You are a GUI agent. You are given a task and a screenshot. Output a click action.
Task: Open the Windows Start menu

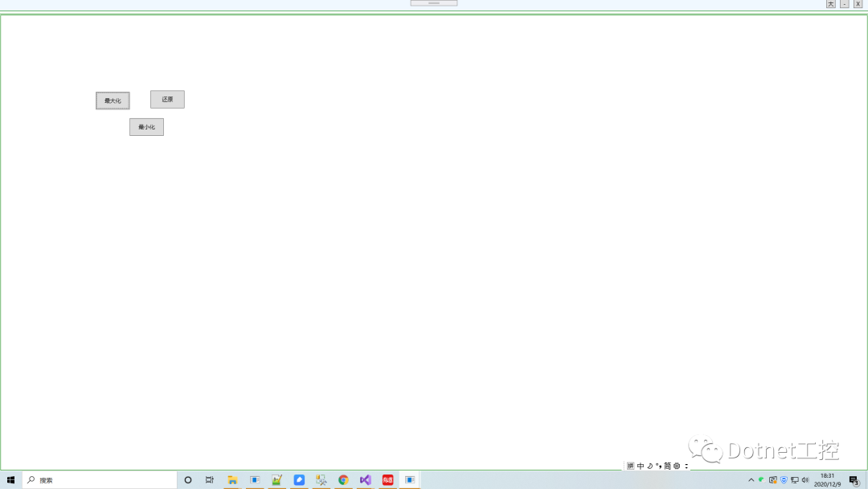[x=10, y=480]
